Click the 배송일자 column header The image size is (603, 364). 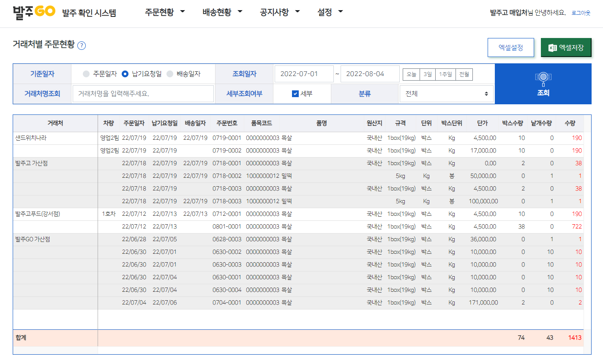pos(195,123)
